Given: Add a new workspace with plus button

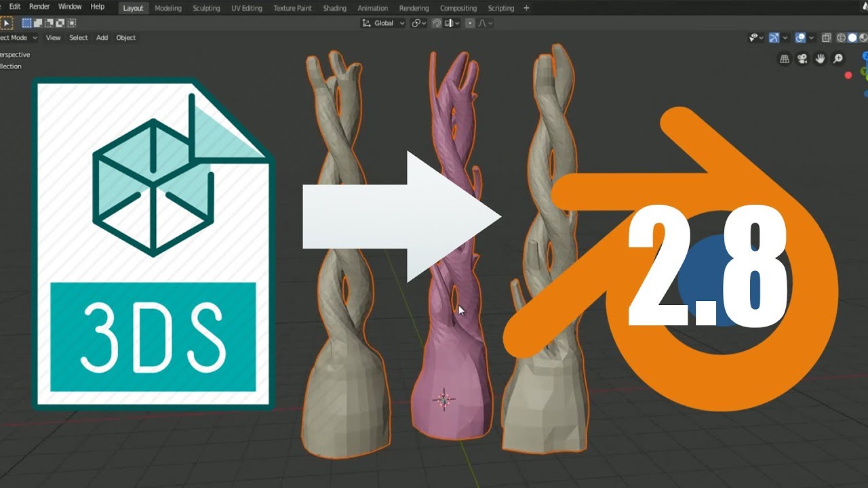Looking at the screenshot, I should pos(526,8).
